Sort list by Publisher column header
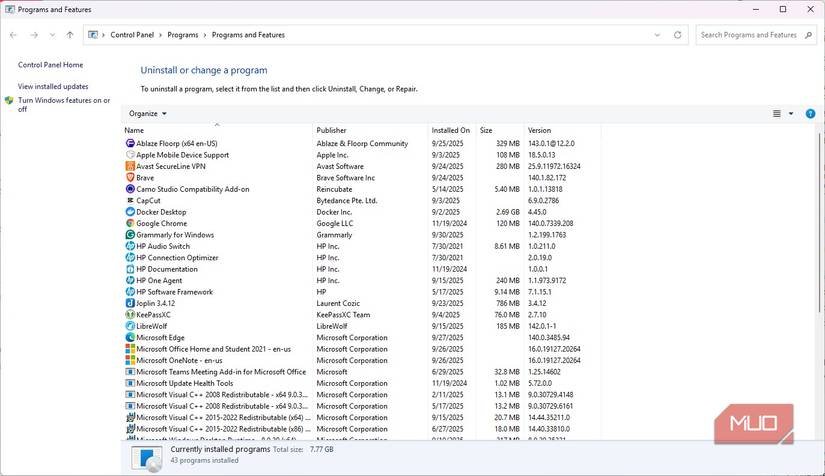Image resolution: width=825 pixels, height=476 pixels. 331,131
